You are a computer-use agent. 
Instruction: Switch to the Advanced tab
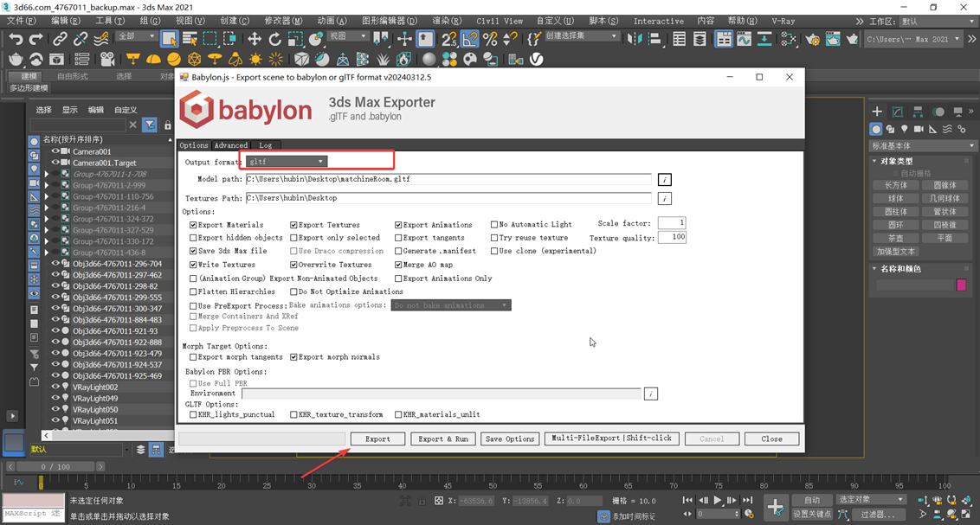[x=231, y=145]
